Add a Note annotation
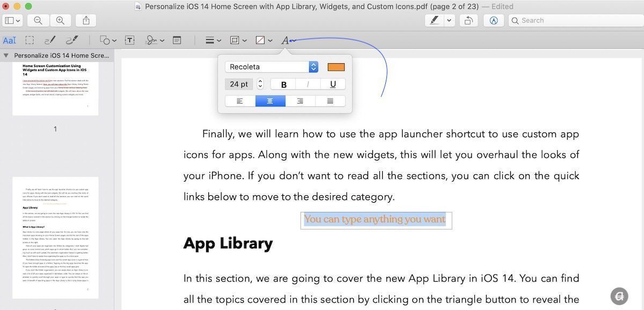Image resolution: width=644 pixels, height=310 pixels. [177, 40]
